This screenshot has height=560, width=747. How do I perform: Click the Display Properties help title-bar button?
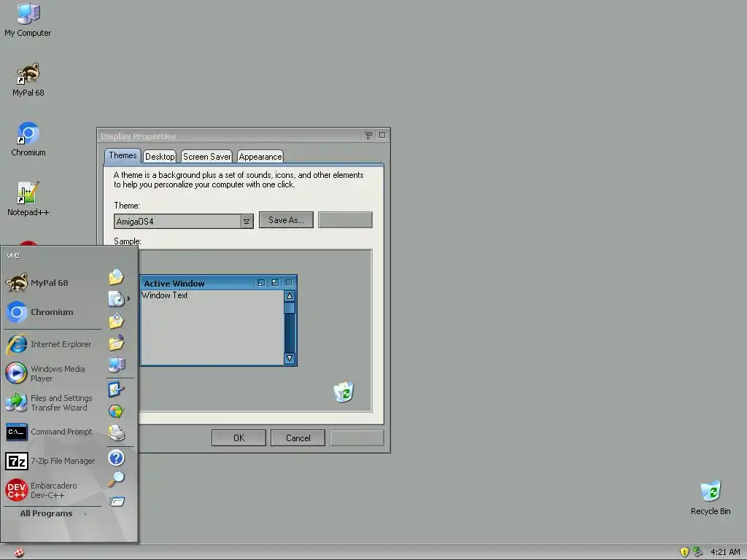tap(368, 136)
